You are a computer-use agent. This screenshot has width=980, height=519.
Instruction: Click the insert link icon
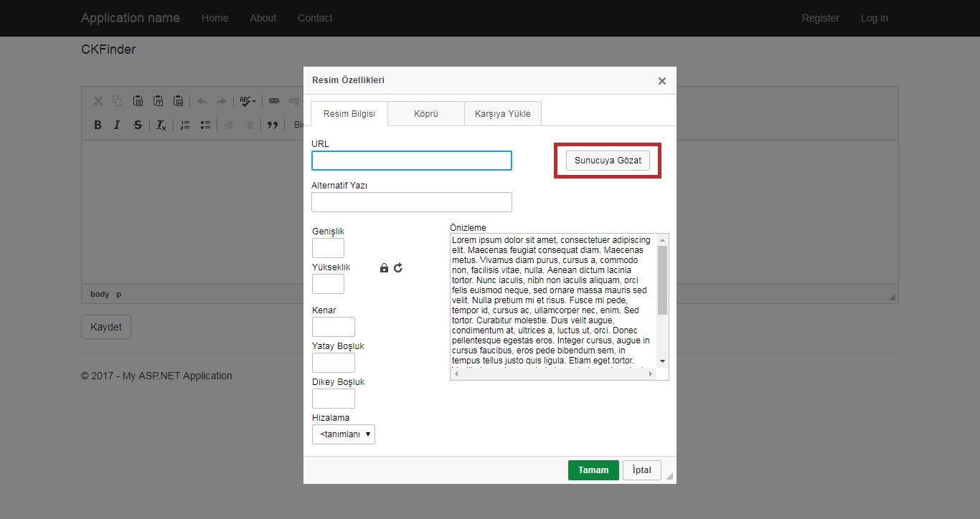[273, 101]
